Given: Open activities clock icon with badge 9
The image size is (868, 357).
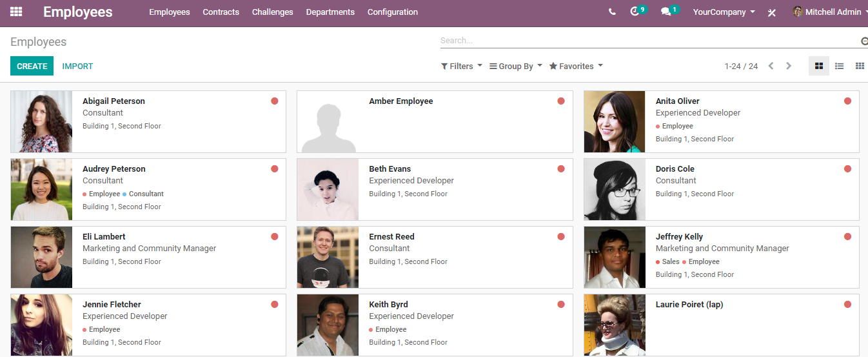Looking at the screenshot, I should pos(638,11).
